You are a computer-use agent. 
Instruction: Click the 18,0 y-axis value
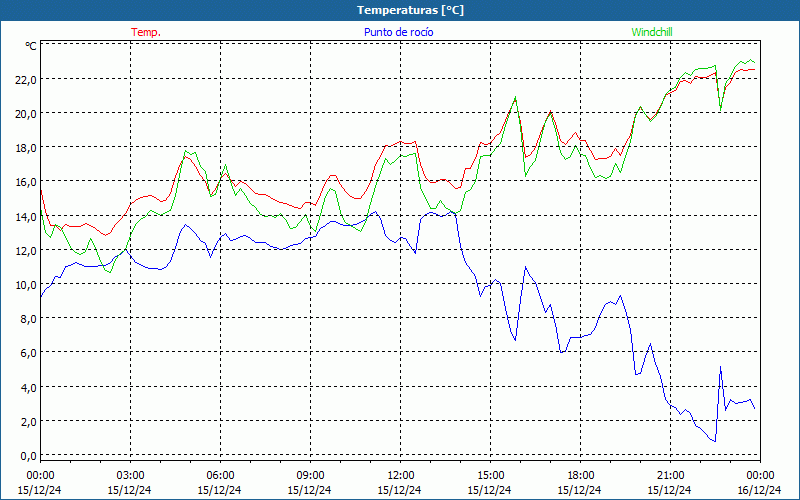(x=26, y=147)
